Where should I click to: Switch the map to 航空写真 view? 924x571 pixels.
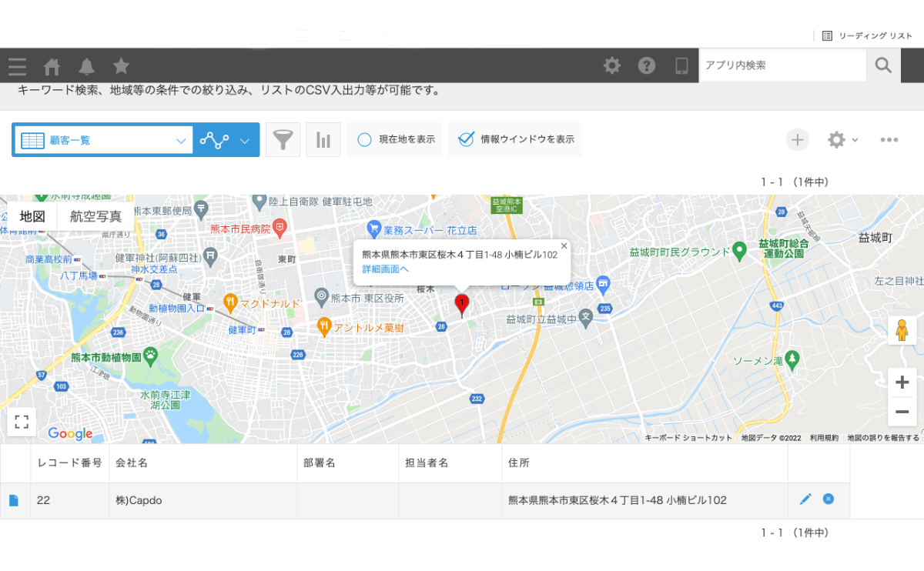(x=95, y=216)
